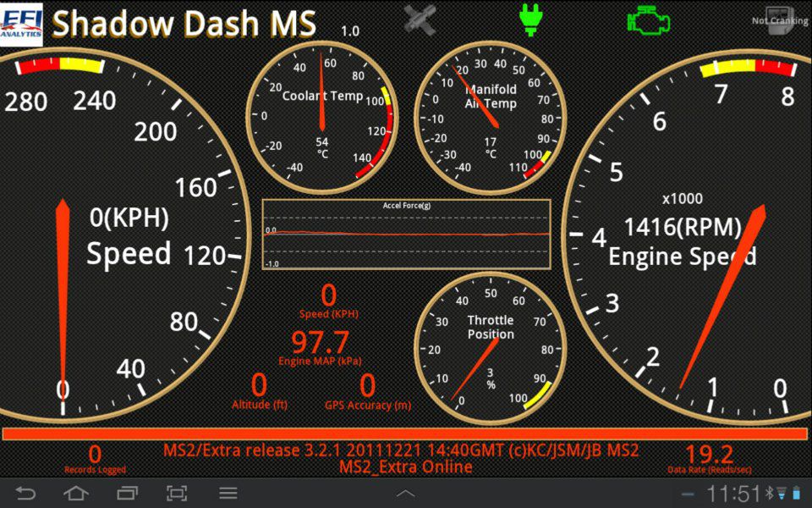Show recent apps in navigation bar
This screenshot has width=812, height=508.
127,493
